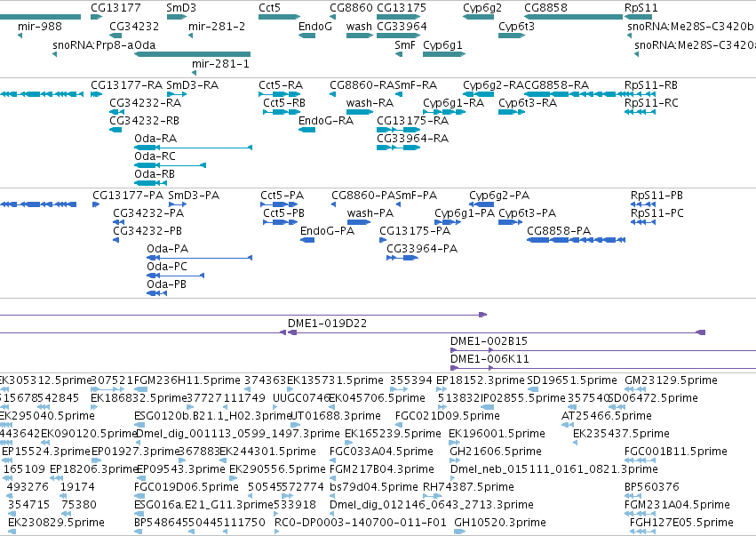Click the EndoG gene label
The height and width of the screenshot is (536, 756).
coord(315,27)
